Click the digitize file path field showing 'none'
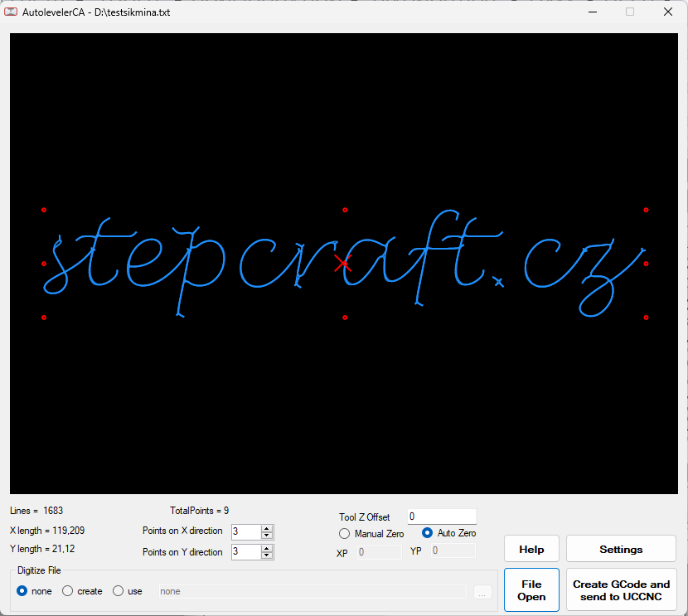Viewport: 688px width, 616px height. click(313, 591)
